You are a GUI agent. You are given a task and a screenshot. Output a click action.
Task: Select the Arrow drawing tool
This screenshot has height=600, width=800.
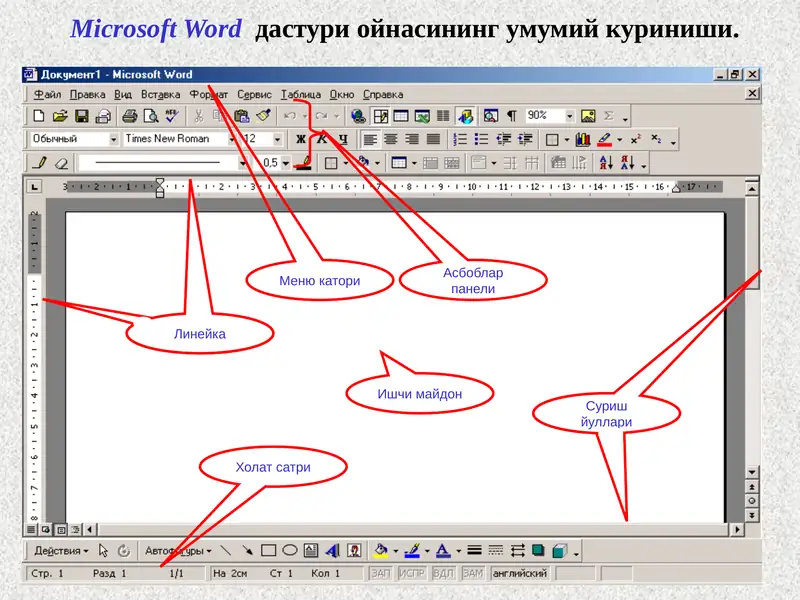(247, 551)
